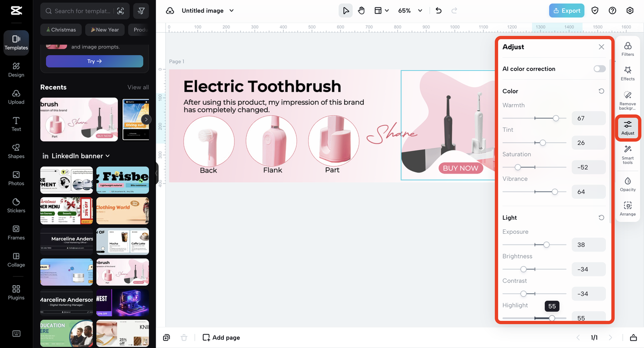
Task: Click the Saturation slider handle
Action: point(518,167)
